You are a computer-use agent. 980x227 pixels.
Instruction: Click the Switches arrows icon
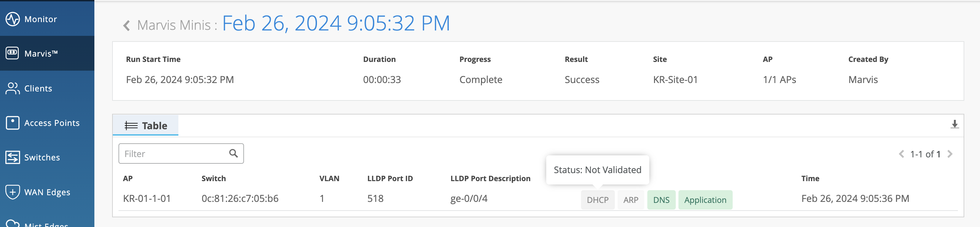(x=13, y=157)
